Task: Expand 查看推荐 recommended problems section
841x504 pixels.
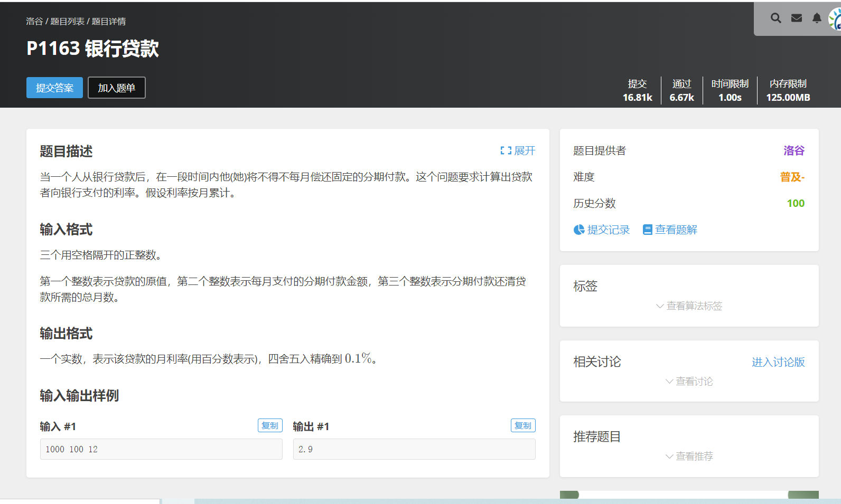Action: 689,457
